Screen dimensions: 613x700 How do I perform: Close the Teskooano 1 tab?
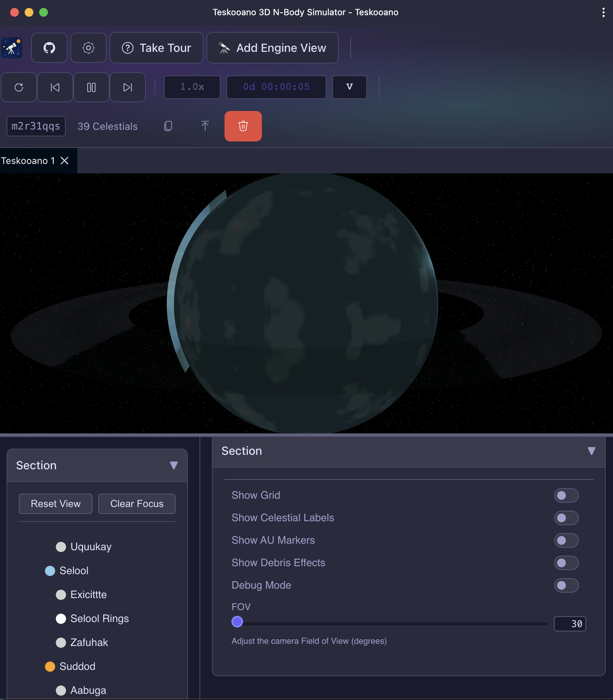tap(65, 161)
